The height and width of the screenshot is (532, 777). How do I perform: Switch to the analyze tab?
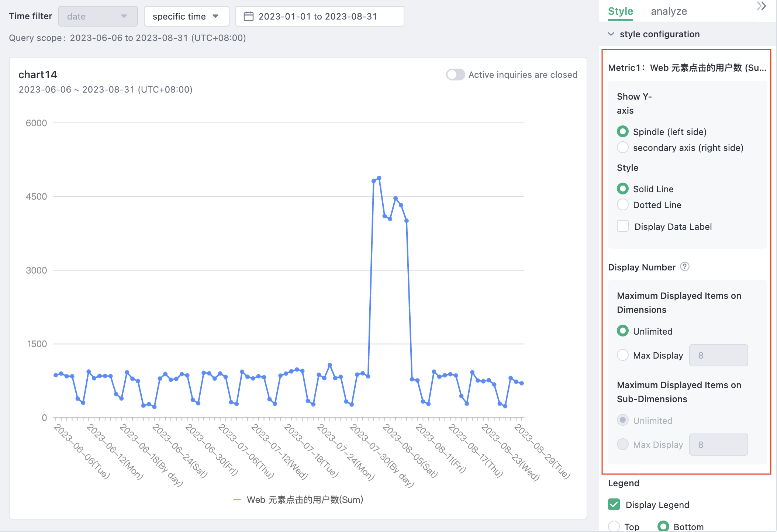click(x=669, y=11)
